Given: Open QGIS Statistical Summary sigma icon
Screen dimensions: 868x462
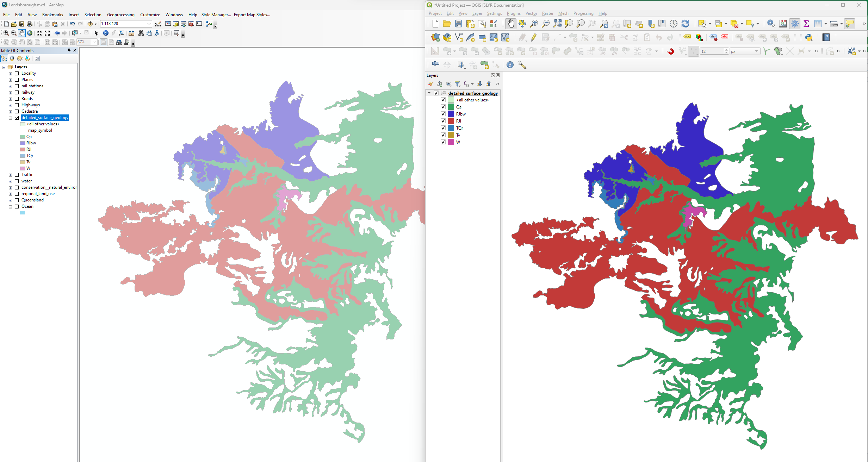Looking at the screenshot, I should click(806, 24).
